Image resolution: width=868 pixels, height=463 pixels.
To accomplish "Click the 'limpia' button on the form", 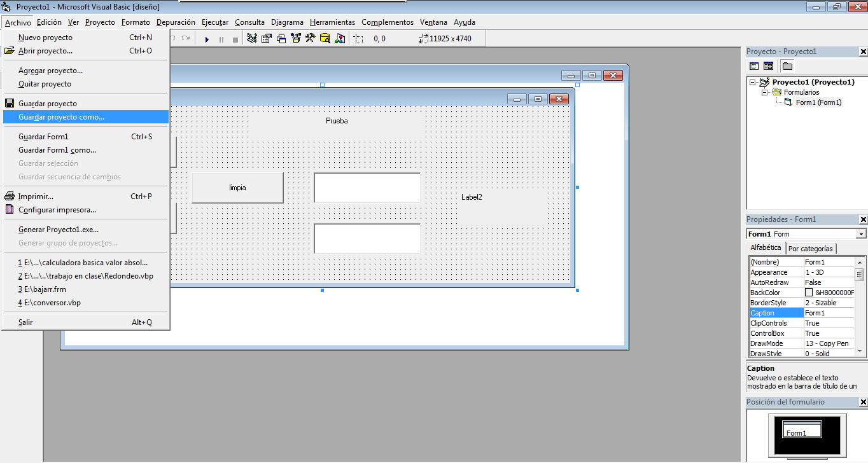I will [x=237, y=188].
